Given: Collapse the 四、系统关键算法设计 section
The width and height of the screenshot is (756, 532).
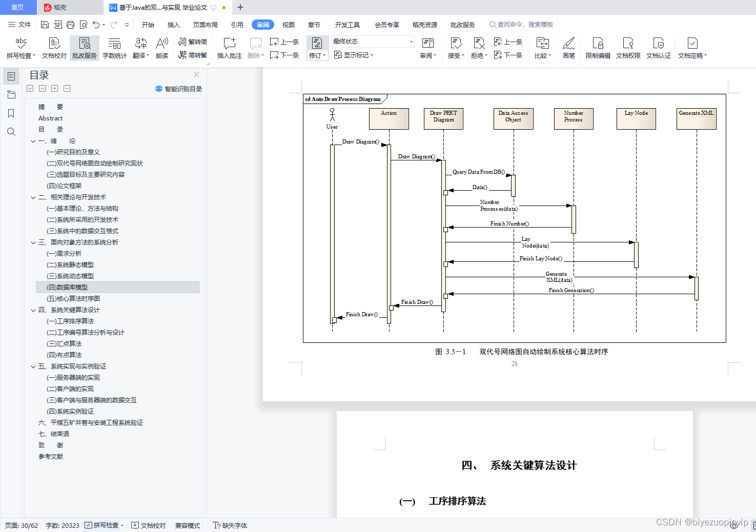Looking at the screenshot, I should (33, 310).
